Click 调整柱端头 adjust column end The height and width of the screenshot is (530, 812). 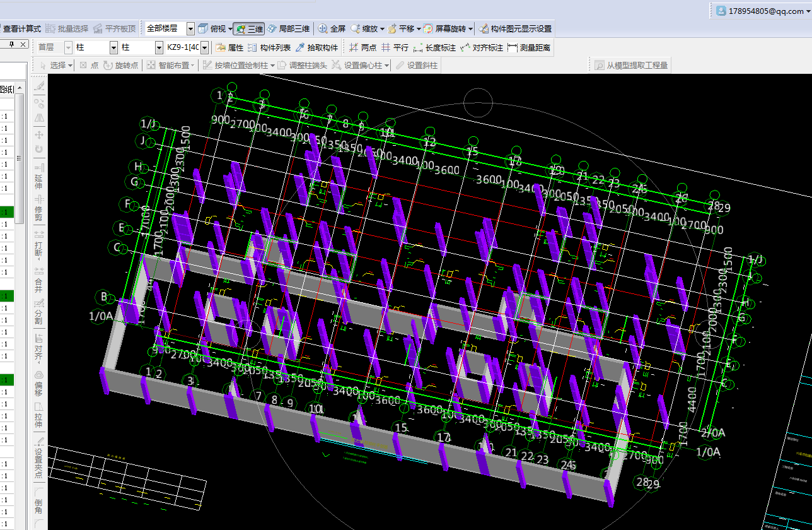coord(301,65)
